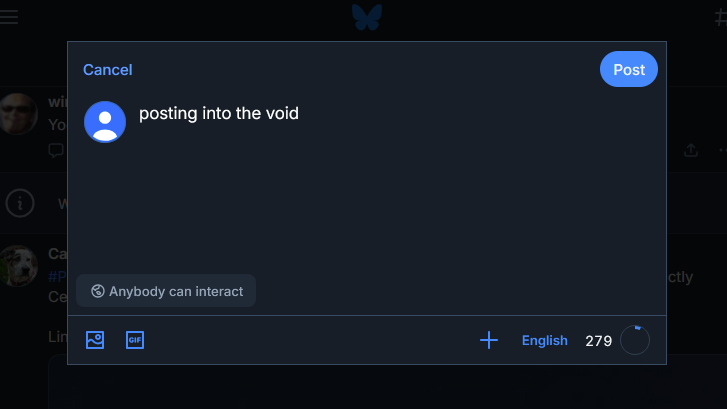Add an image to the post
727x409 pixels.
[x=95, y=340]
